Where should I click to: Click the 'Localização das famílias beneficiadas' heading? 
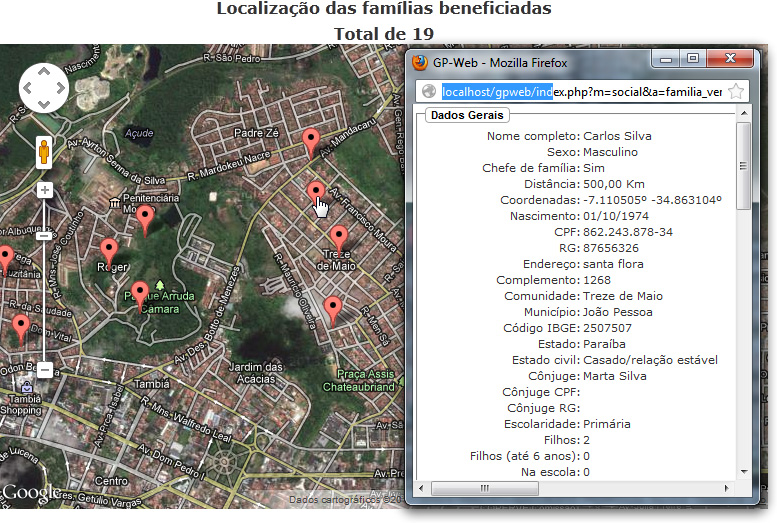[x=384, y=8]
